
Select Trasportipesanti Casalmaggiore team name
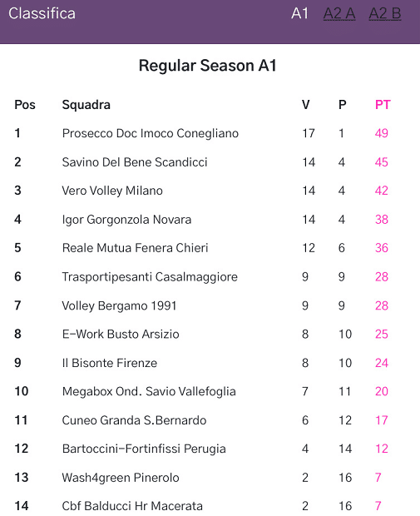[150, 277]
